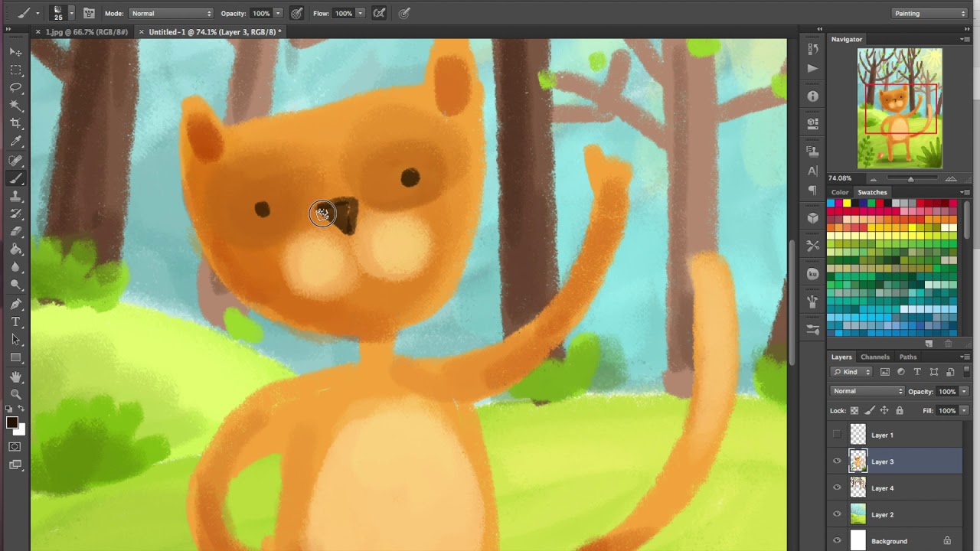This screenshot has width=980, height=551.
Task: Select the Spot Healing Brush tool
Action: tap(15, 161)
